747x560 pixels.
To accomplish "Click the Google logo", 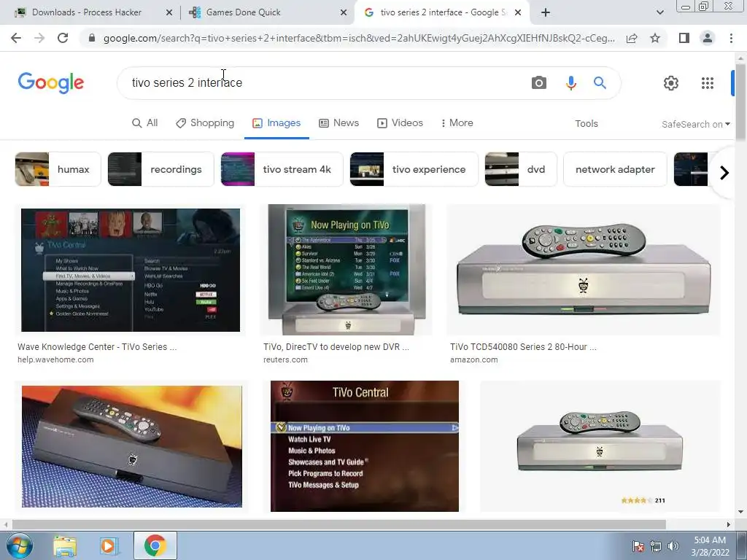I will point(51,82).
